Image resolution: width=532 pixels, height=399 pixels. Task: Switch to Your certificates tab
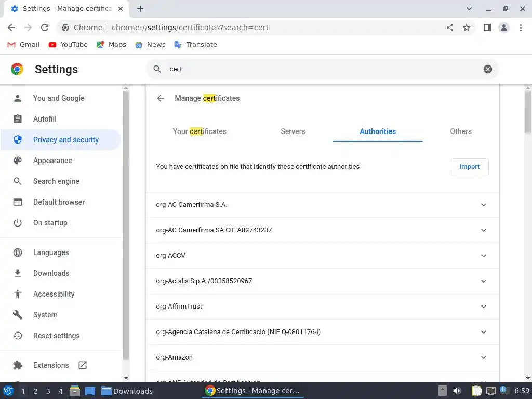(x=199, y=131)
